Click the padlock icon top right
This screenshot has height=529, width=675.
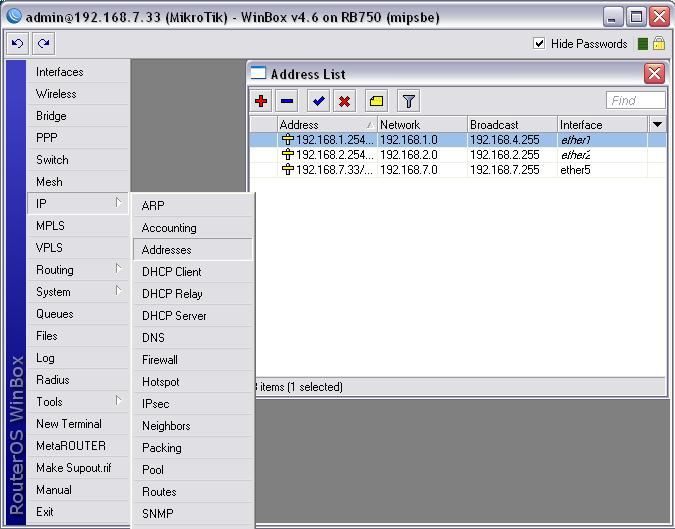(x=659, y=43)
